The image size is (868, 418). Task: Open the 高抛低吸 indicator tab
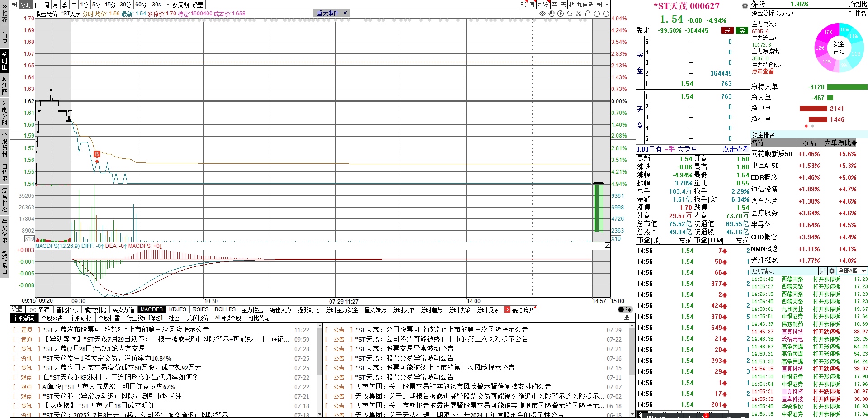(520, 309)
